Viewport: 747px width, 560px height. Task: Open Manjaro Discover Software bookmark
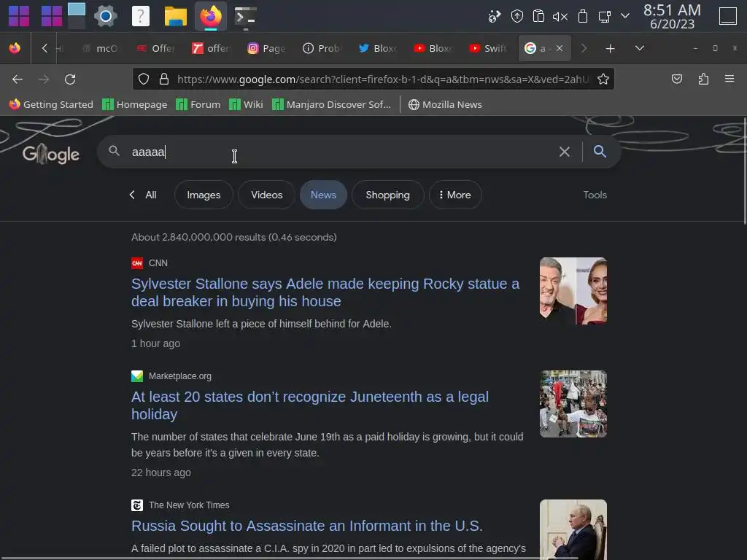332,104
